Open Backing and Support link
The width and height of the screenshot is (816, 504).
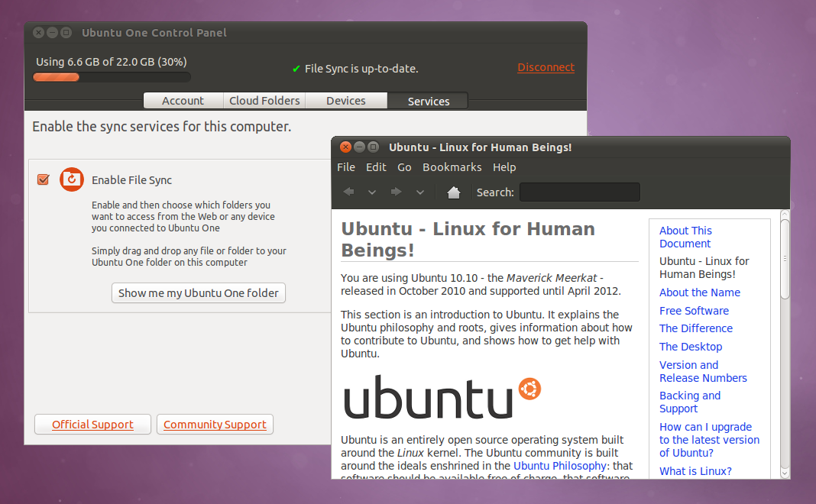click(689, 402)
